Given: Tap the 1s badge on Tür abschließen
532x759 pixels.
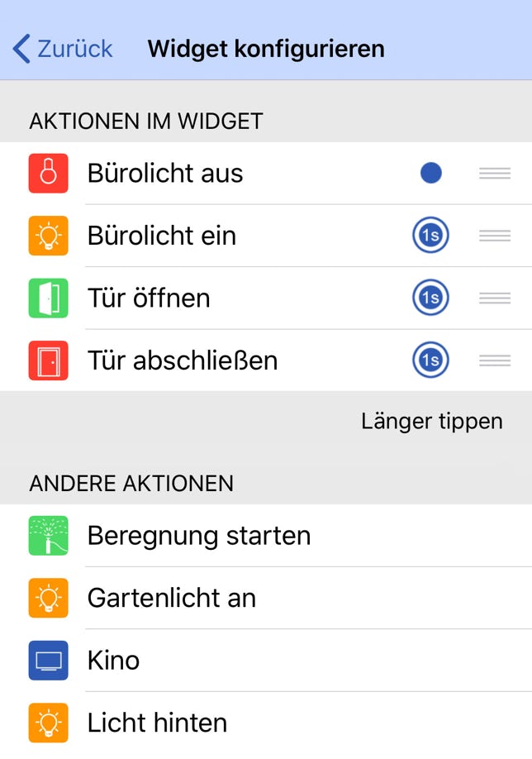Looking at the screenshot, I should point(430,360).
